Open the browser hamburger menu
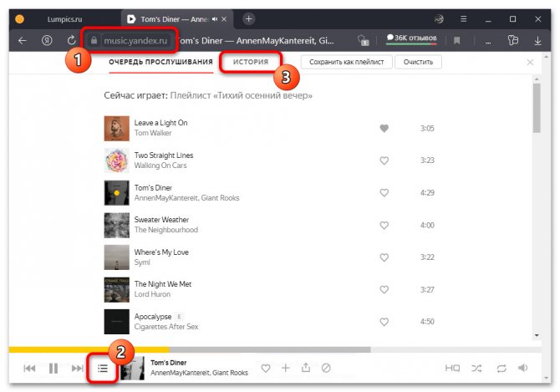Image resolution: width=560 pixels, height=392 pixels. point(463,19)
